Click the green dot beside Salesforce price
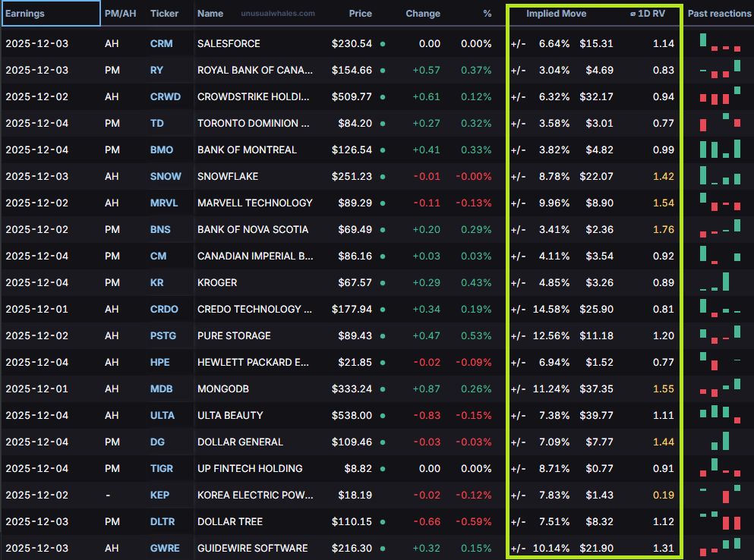Viewport: 754px width, 560px height. coord(382,44)
